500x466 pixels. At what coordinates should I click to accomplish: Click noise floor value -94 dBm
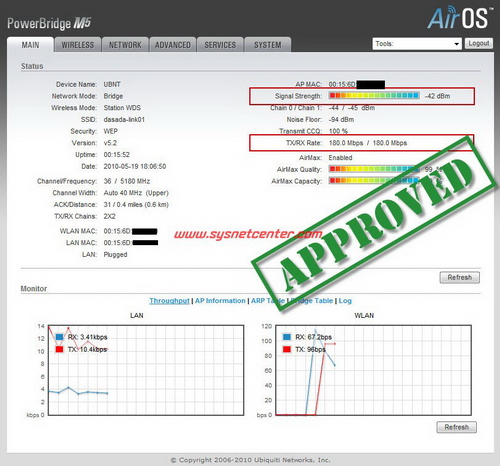click(341, 119)
